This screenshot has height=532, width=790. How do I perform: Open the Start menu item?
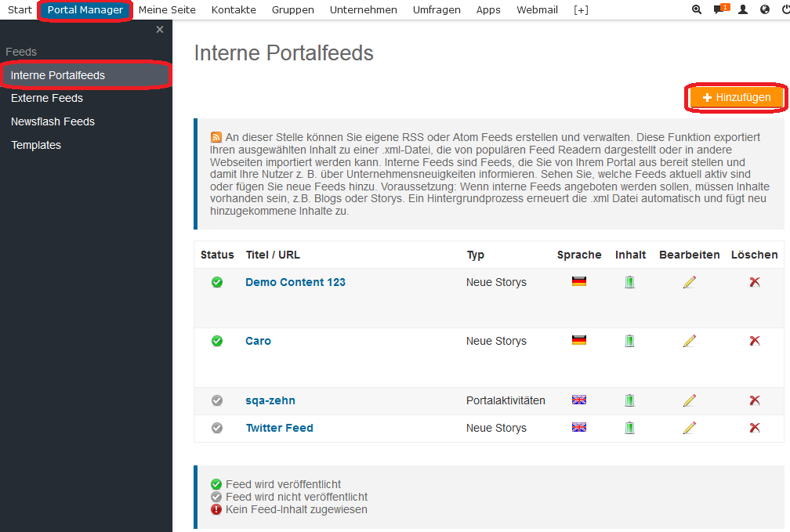20,9
